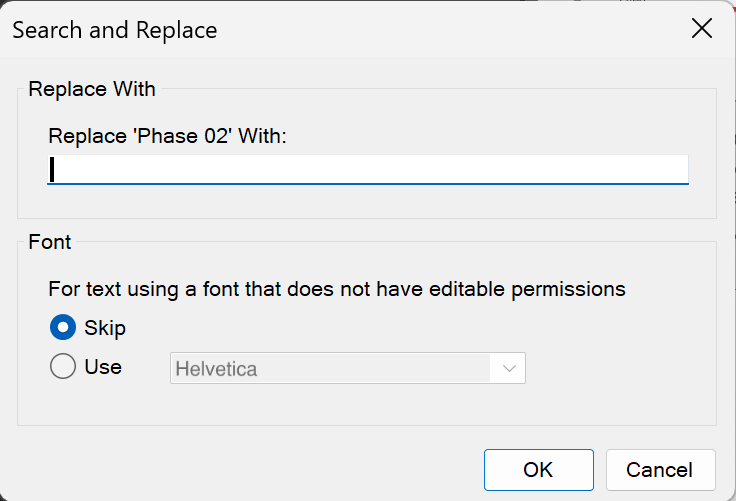Click the Search and Replace title text
This screenshot has width=736, height=501.
[x=114, y=30]
